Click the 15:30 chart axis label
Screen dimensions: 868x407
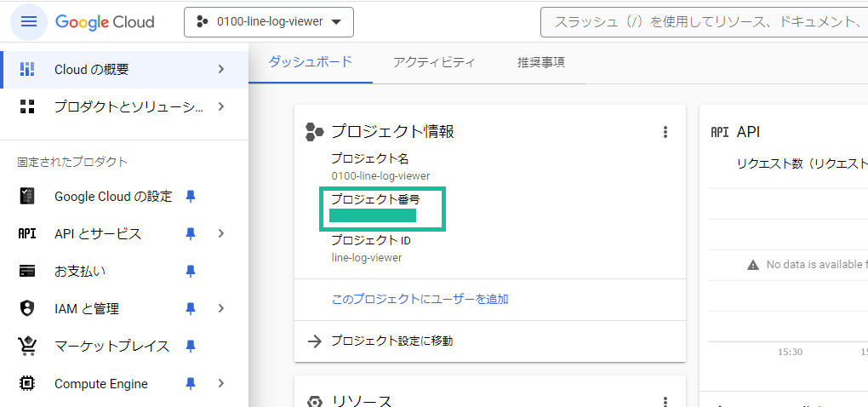coord(790,352)
